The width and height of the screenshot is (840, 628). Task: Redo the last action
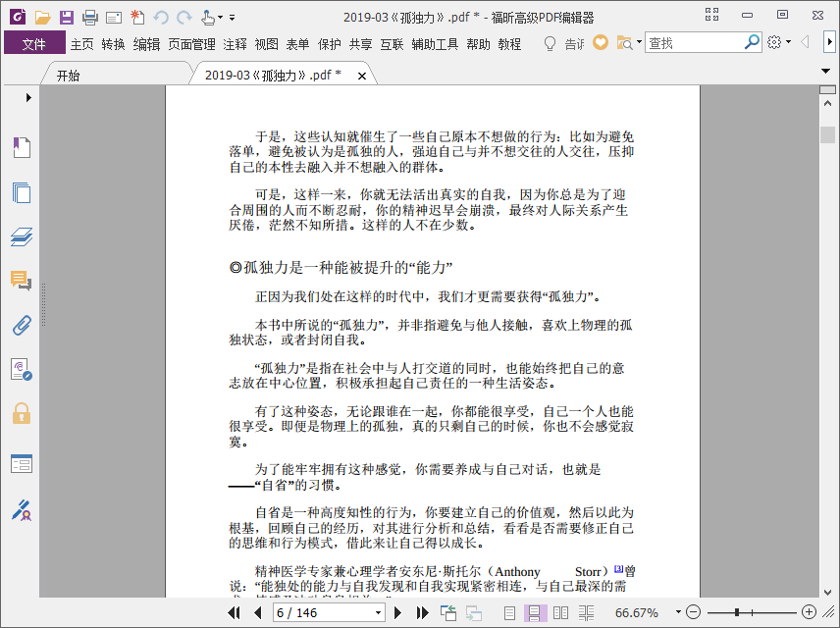(x=184, y=18)
